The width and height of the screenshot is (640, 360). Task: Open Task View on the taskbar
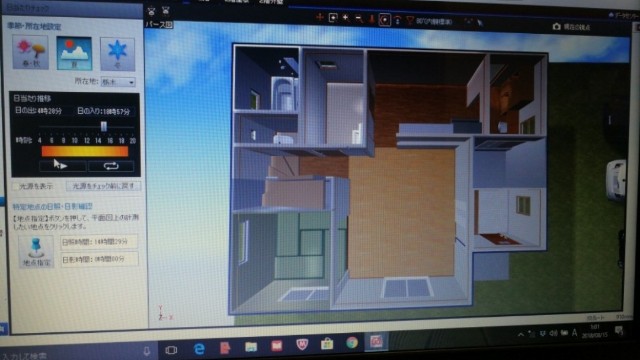tap(171, 350)
